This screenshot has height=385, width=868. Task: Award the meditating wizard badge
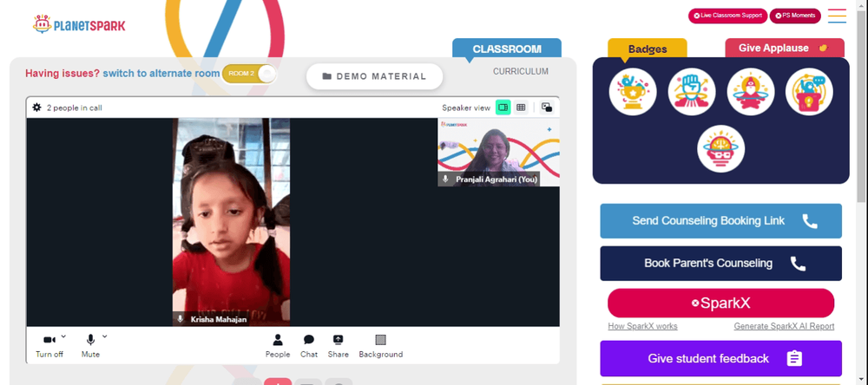751,92
